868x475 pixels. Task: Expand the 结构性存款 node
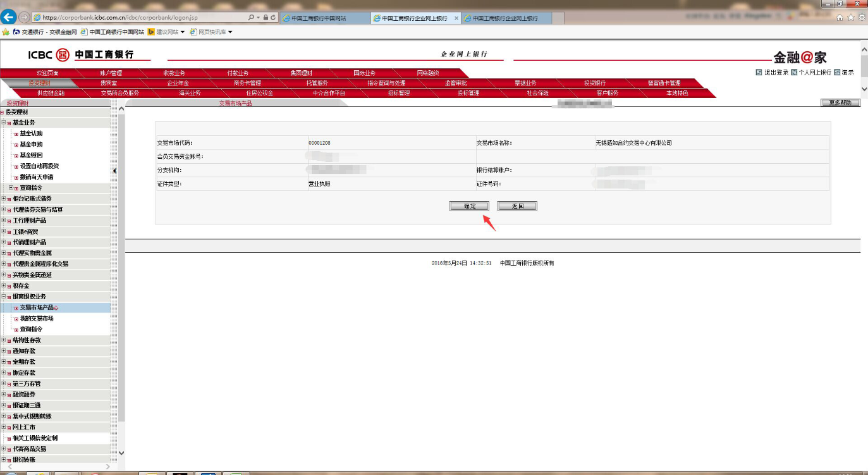tap(3, 340)
